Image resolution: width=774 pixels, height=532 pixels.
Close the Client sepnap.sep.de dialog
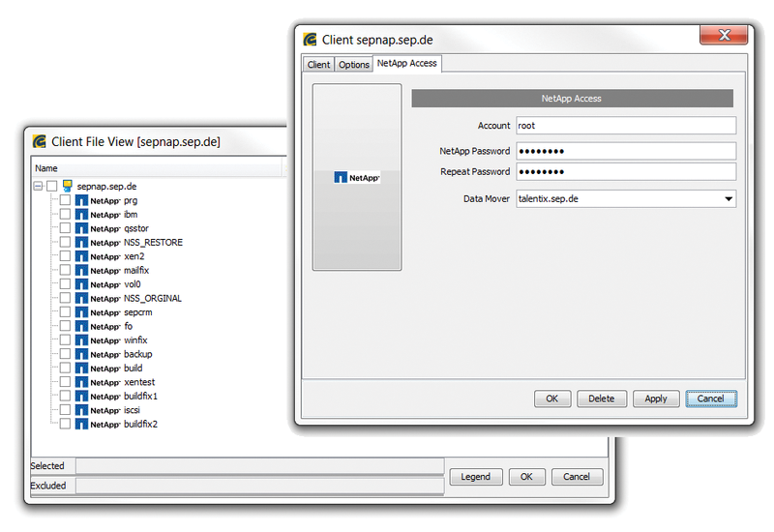[724, 35]
